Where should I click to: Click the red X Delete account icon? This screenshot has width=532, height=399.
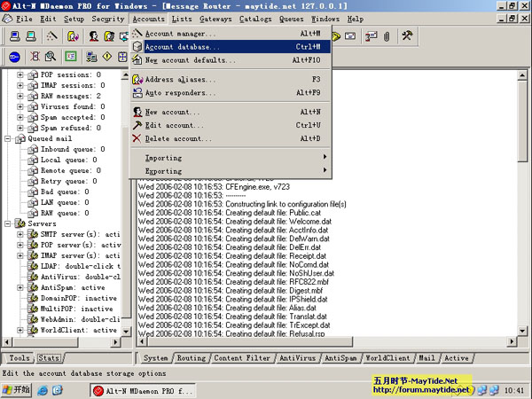click(137, 138)
